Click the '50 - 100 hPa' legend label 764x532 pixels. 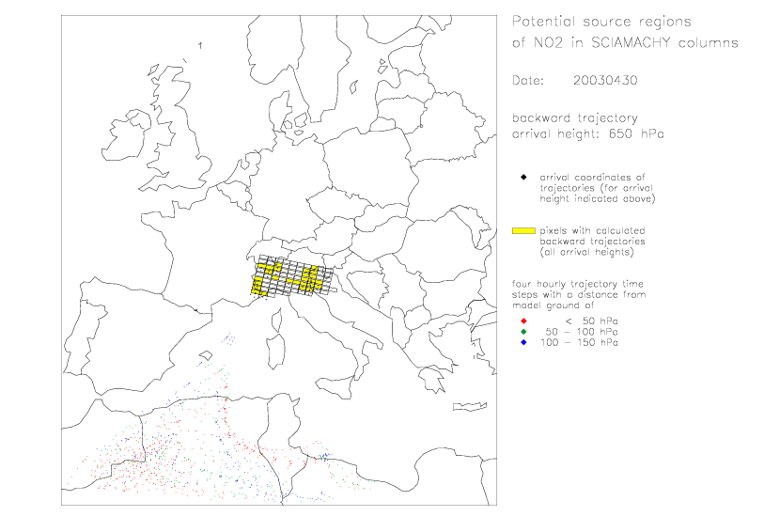click(x=582, y=332)
